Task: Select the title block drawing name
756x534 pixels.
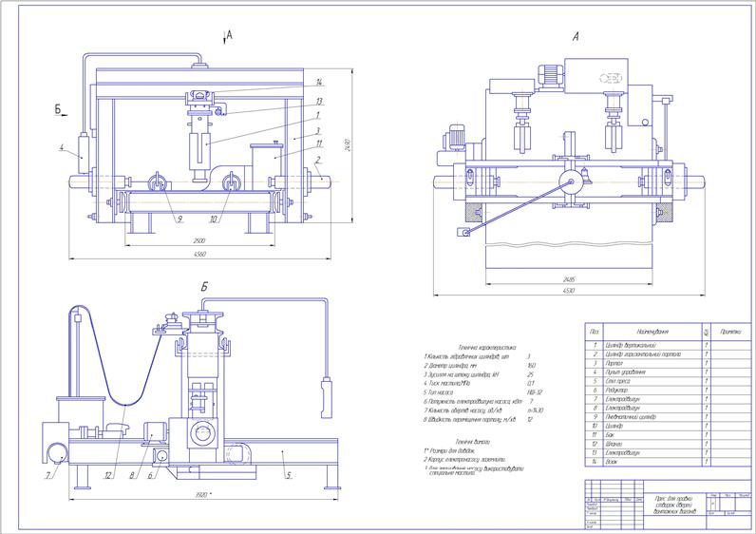Action: [x=674, y=505]
